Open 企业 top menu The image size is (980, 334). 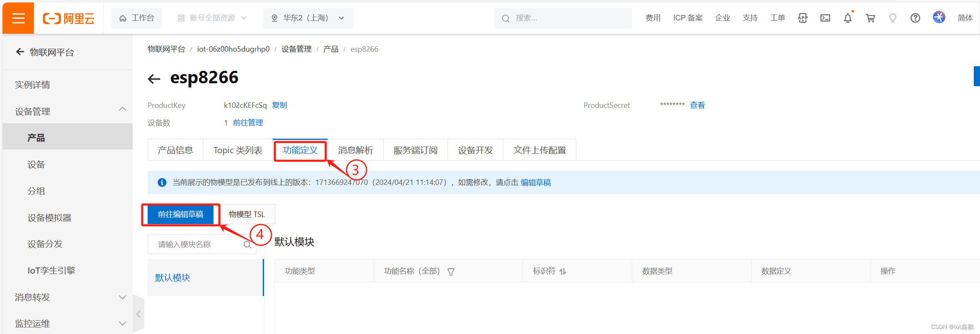pyautogui.click(x=723, y=18)
